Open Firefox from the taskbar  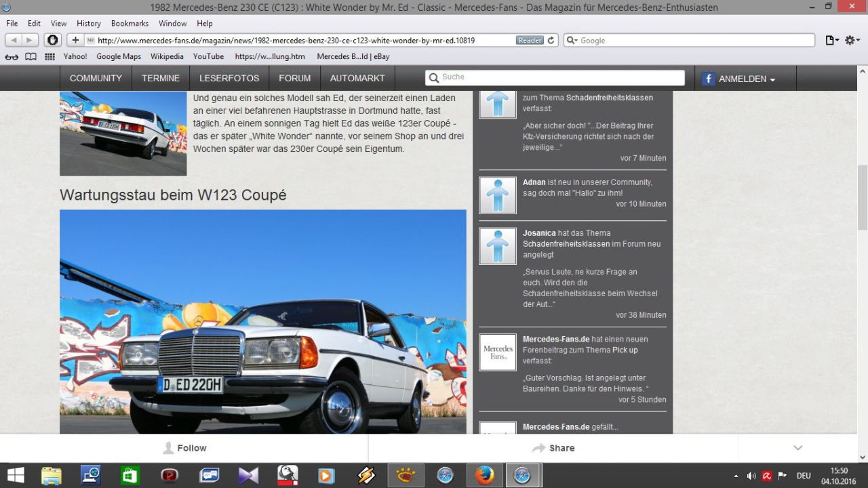coord(484,476)
